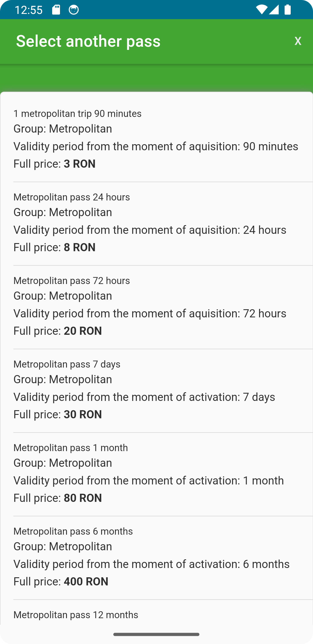Tap the 30 RON full price text
Screen dimensions: 313x644
[83, 415]
